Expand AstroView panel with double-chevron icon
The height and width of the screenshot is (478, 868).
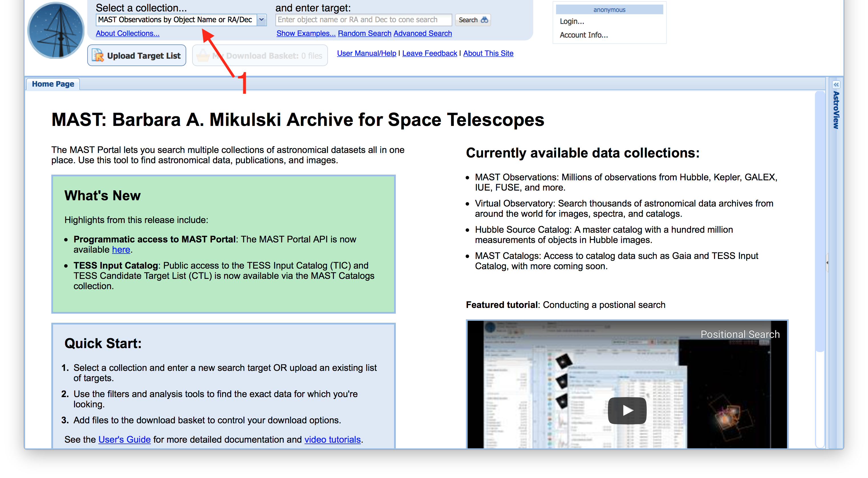(836, 85)
